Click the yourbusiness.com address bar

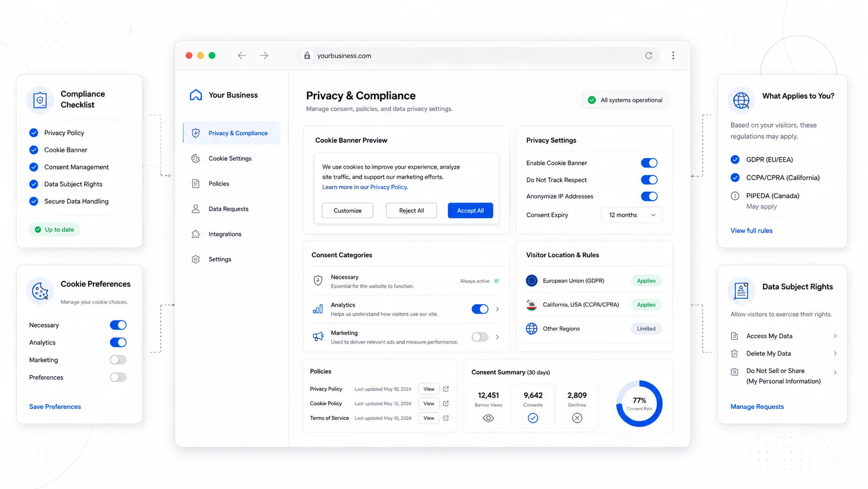click(478, 56)
